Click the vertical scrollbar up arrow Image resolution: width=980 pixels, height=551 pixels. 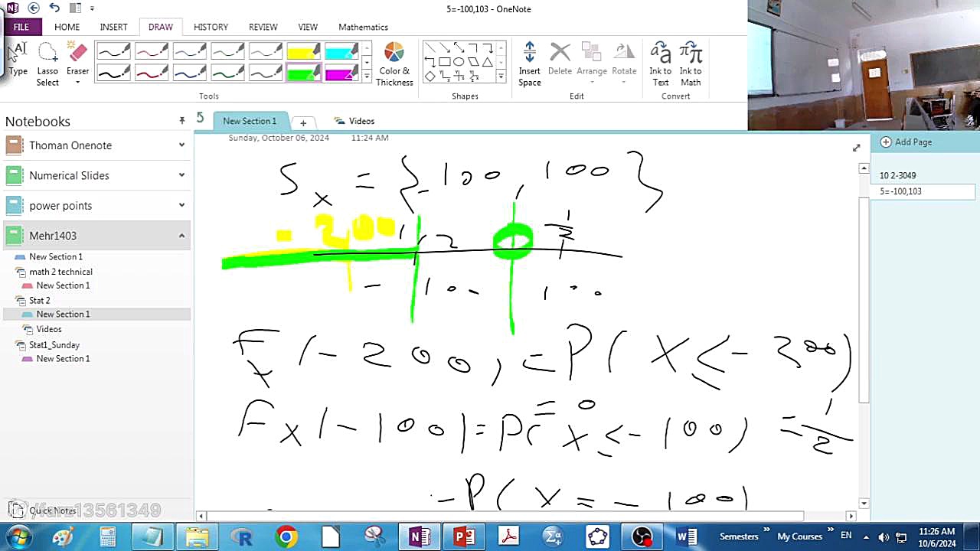[x=864, y=168]
